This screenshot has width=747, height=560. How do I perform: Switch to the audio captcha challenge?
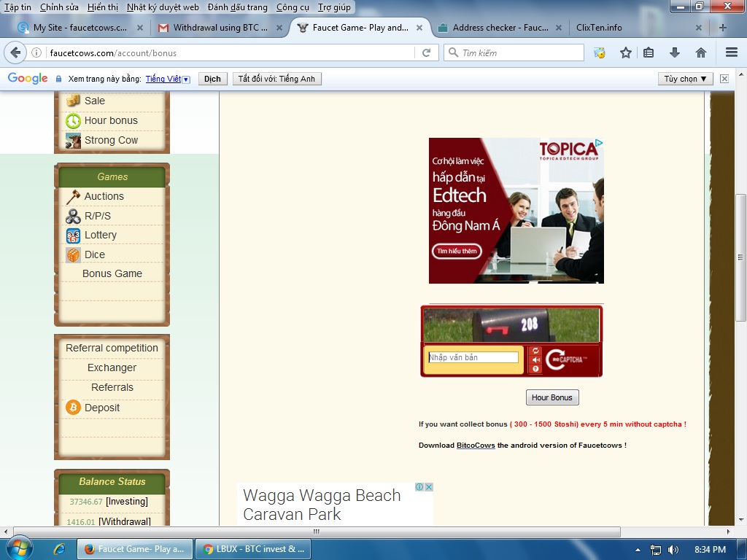tap(535, 359)
